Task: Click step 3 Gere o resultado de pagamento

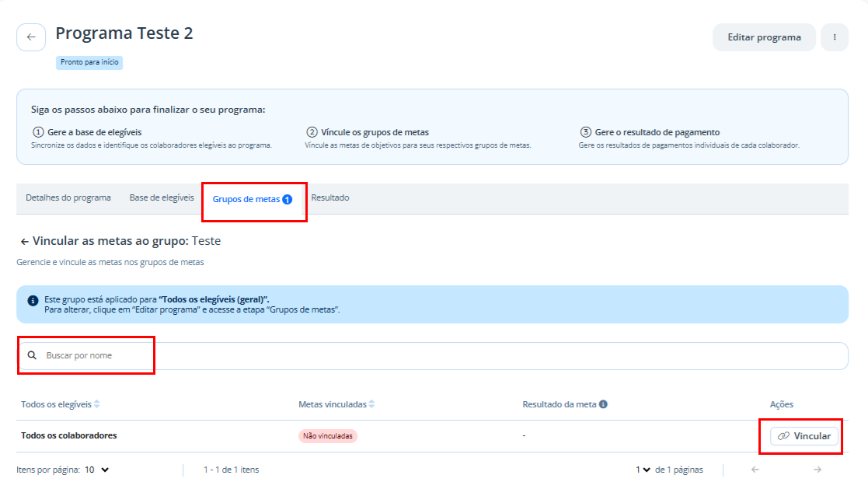Action: (650, 132)
